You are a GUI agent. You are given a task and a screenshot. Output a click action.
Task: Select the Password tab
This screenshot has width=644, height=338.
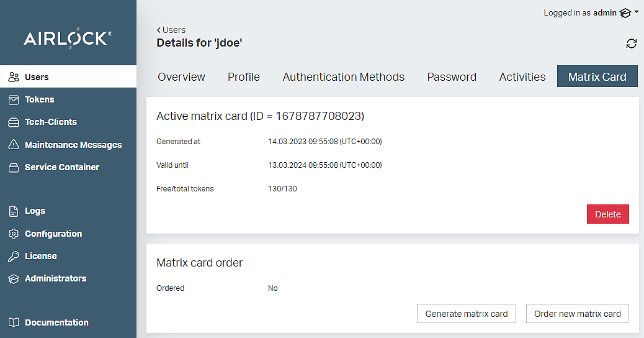[x=452, y=77]
